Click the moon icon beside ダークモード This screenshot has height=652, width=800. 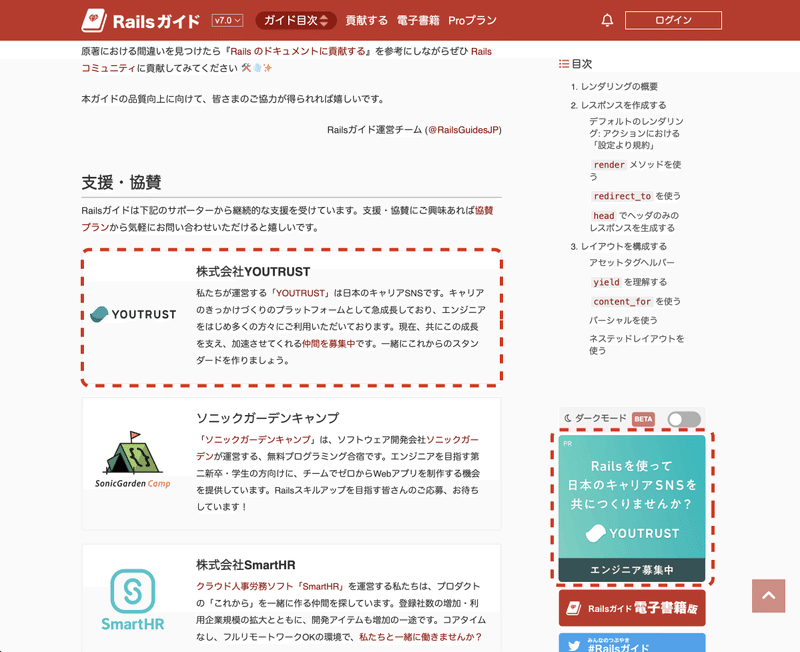pyautogui.click(x=567, y=418)
